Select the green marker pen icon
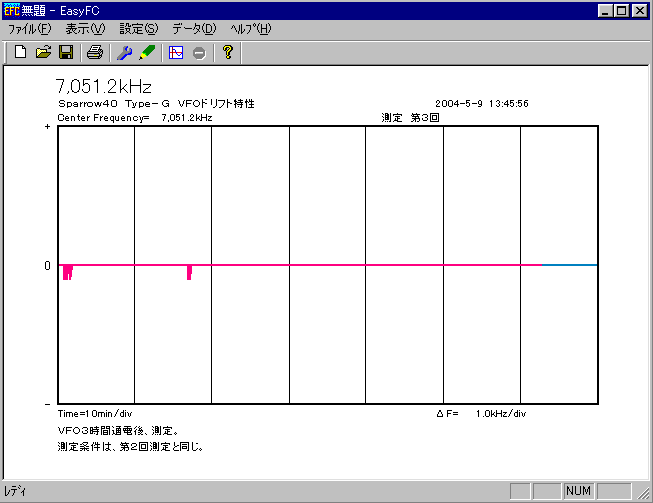653x503 pixels. tap(147, 52)
